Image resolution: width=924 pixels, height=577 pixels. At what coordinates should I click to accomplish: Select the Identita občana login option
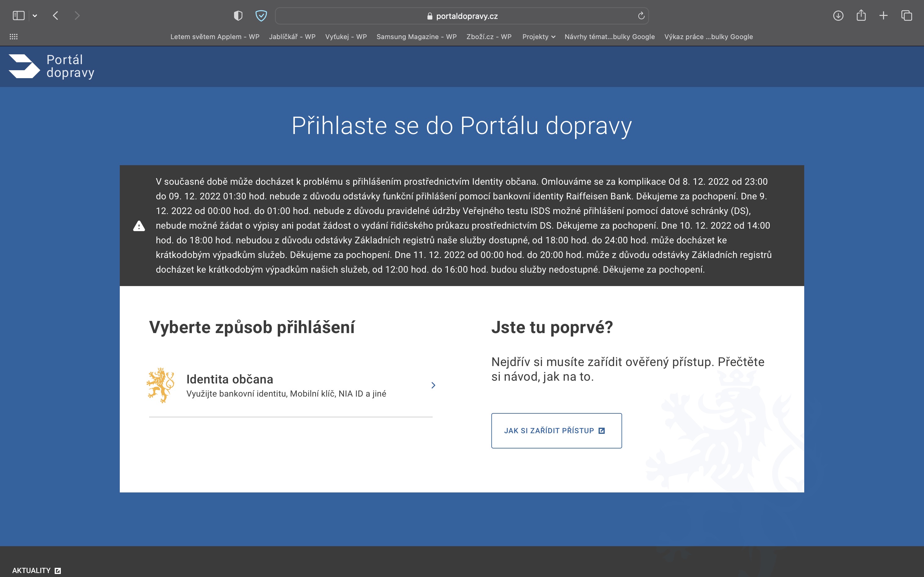[291, 385]
